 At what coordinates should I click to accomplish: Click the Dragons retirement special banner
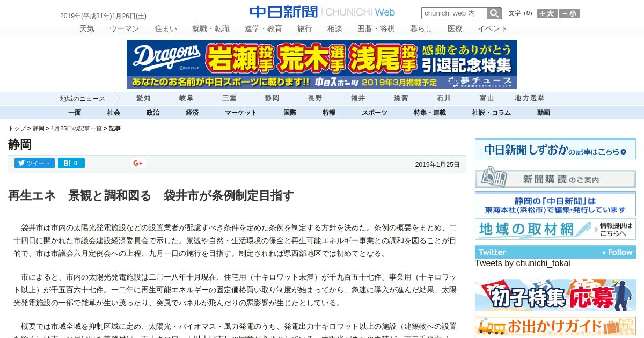pyautogui.click(x=322, y=64)
